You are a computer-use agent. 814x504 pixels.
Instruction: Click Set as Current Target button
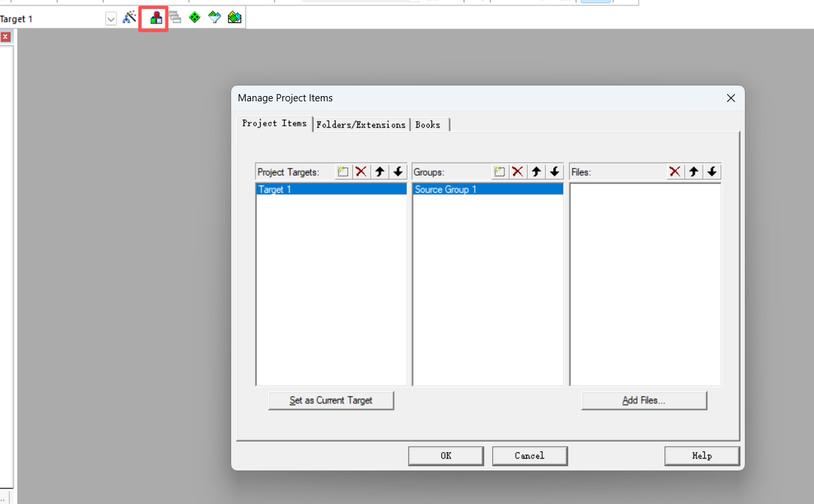331,400
